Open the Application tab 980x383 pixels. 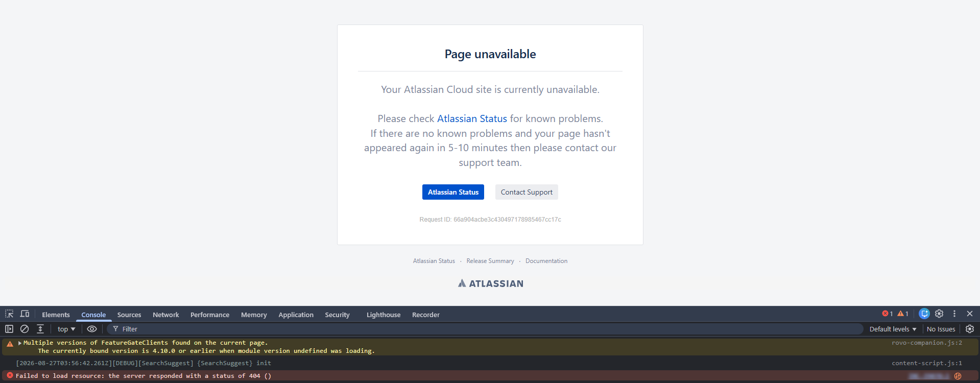[x=296, y=315]
